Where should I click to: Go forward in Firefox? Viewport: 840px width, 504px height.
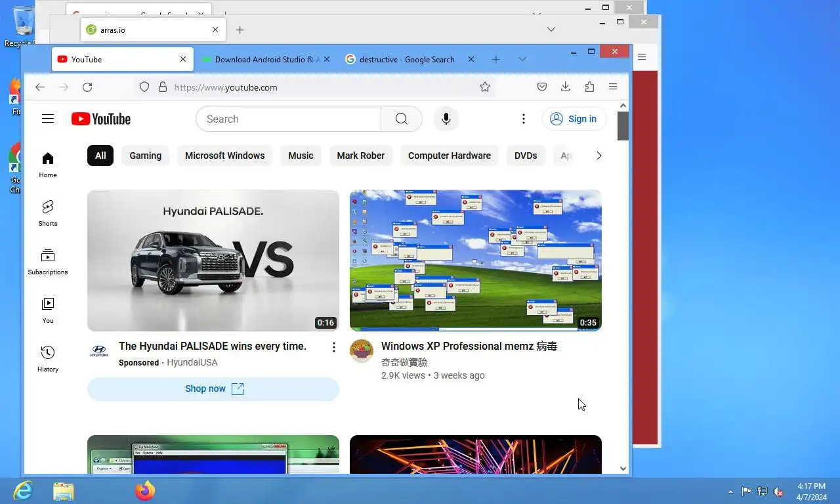click(x=64, y=87)
